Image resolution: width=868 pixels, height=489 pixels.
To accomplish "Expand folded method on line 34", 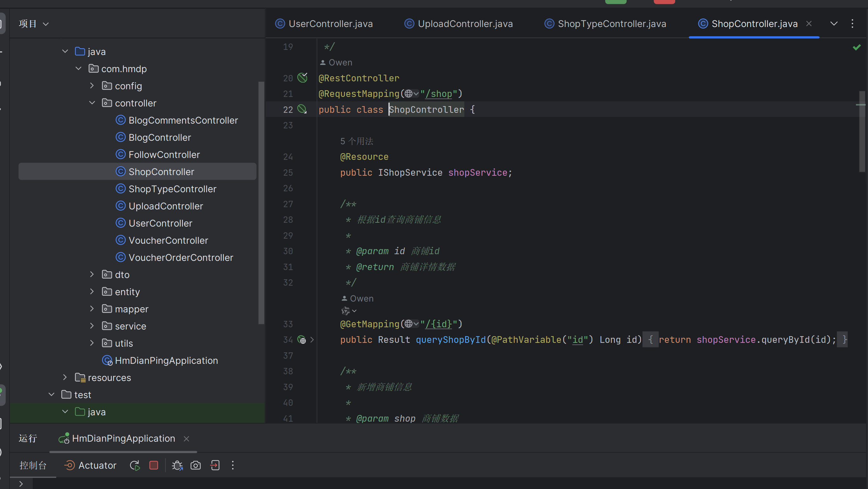I will 312,340.
